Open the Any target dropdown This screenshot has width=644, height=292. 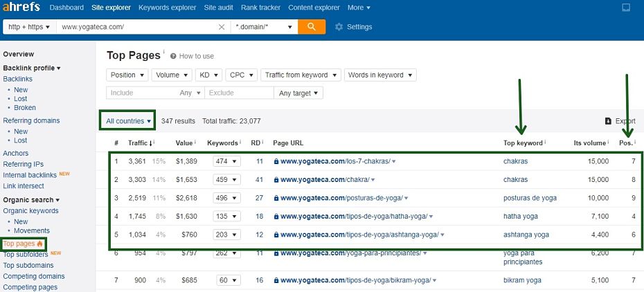[x=298, y=93]
